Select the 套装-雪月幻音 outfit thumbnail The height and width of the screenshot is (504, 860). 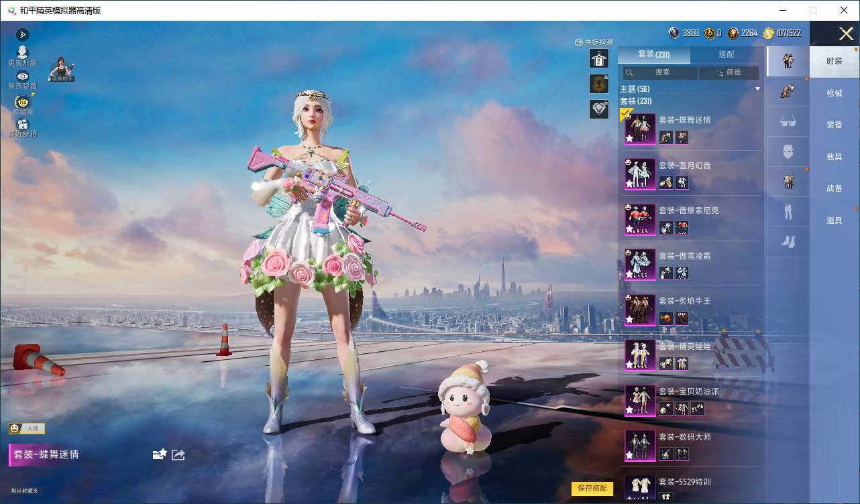640,174
